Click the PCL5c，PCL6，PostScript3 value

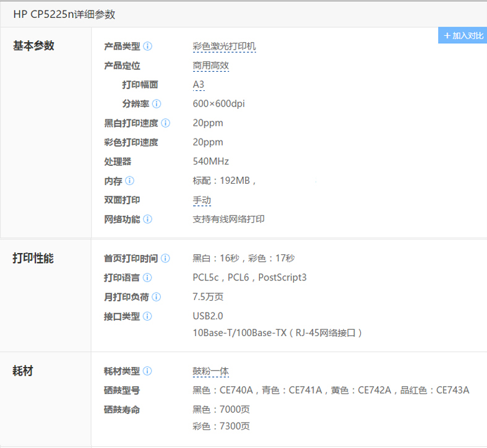249,278
